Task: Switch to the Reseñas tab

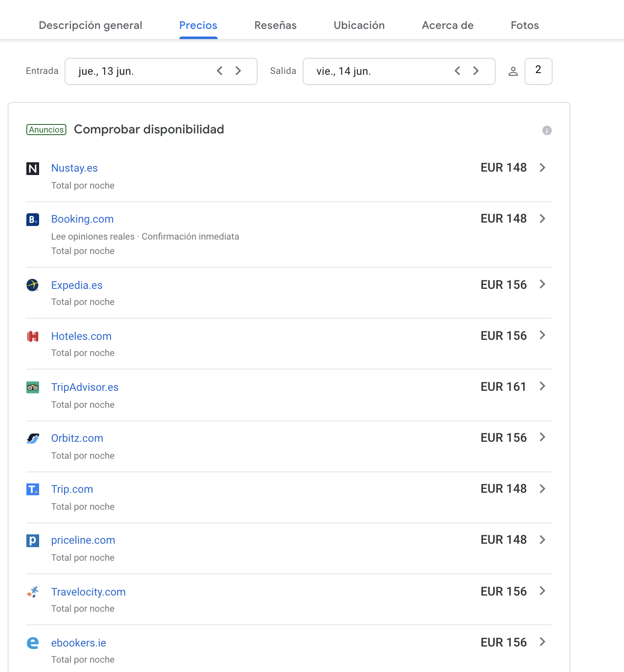Action: 275,25
